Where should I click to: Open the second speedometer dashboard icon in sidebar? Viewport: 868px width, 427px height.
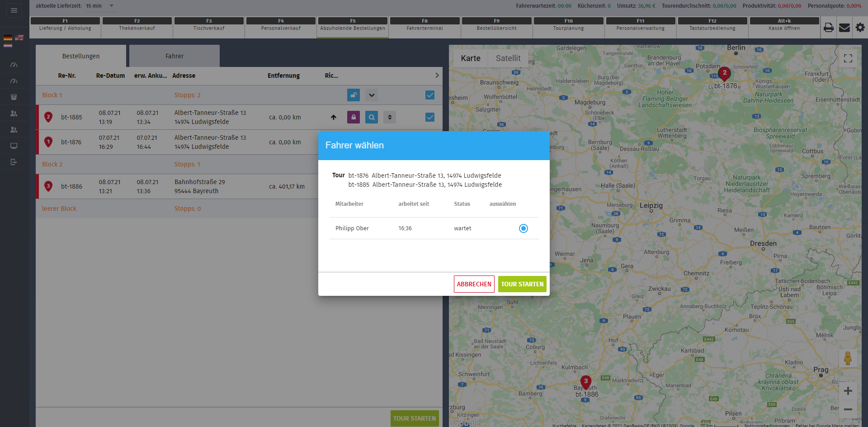pos(14,81)
